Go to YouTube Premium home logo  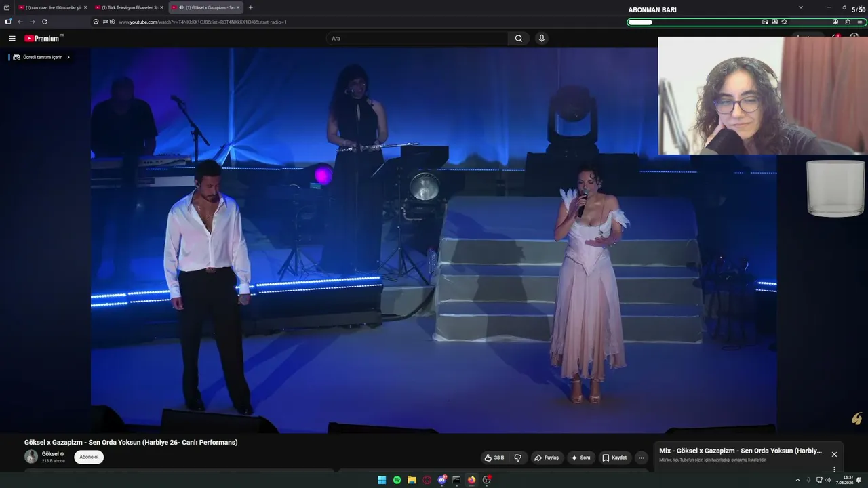42,39
